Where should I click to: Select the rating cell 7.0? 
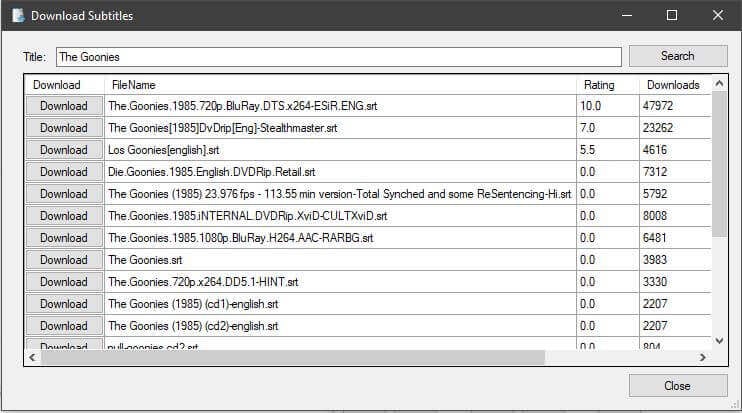point(608,128)
